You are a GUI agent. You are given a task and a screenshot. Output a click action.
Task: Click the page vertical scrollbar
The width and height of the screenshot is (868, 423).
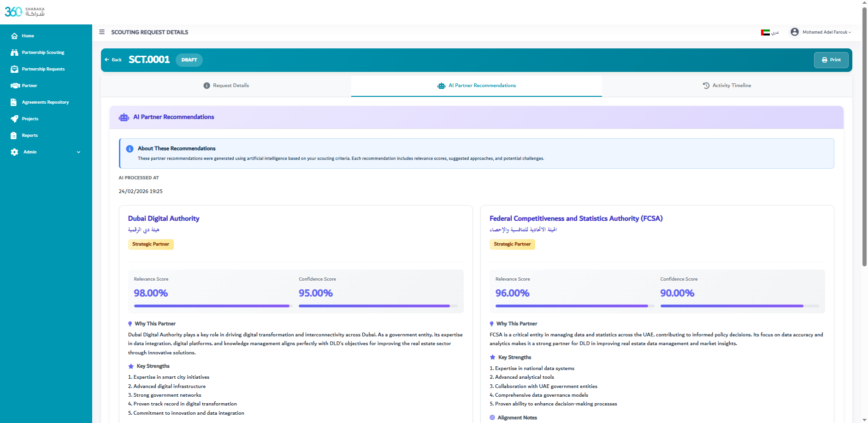(864, 136)
